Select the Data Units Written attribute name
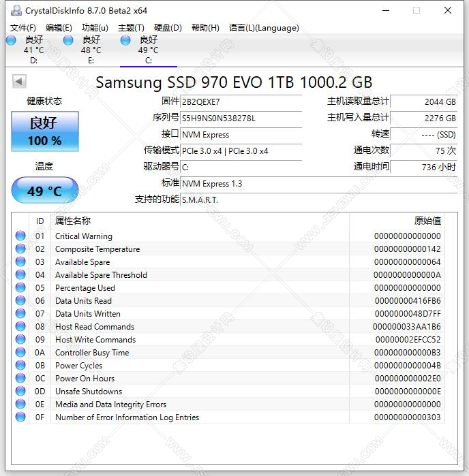 pos(88,314)
